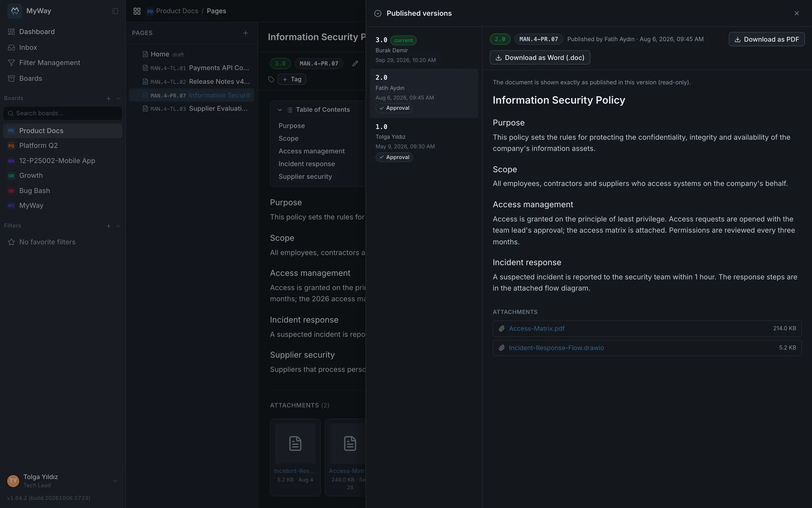Click the paperclip icon for Access-Matrix.pdf
Viewport: 812px width, 508px height.
pyautogui.click(x=502, y=328)
